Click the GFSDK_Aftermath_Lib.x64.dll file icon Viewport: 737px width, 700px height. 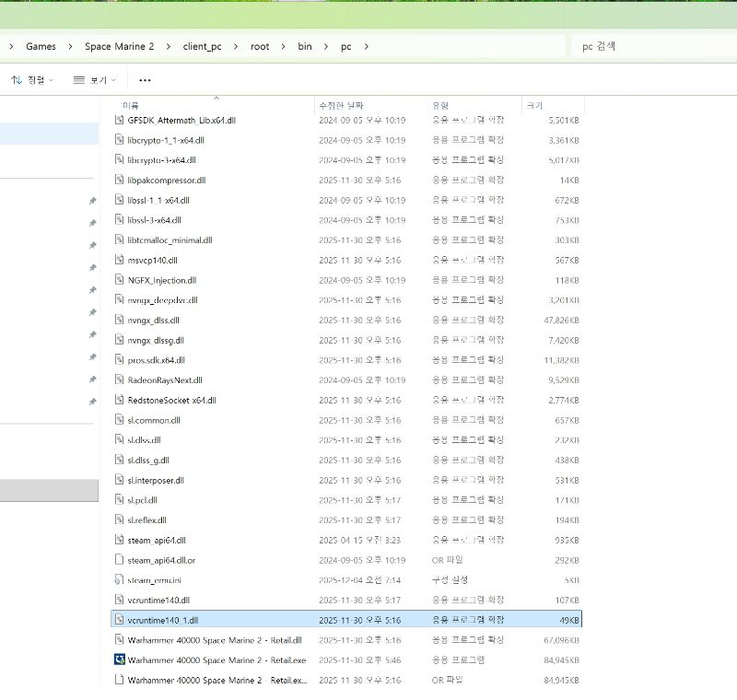119,120
